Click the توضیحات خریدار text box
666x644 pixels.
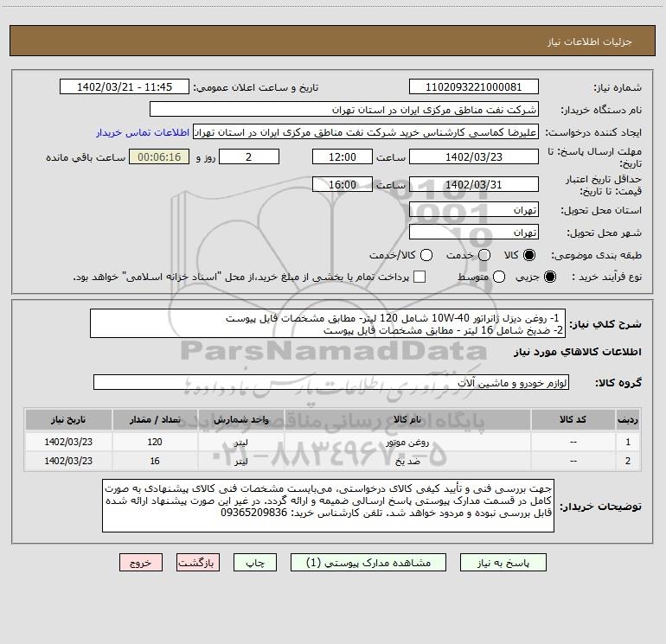[x=329, y=506]
